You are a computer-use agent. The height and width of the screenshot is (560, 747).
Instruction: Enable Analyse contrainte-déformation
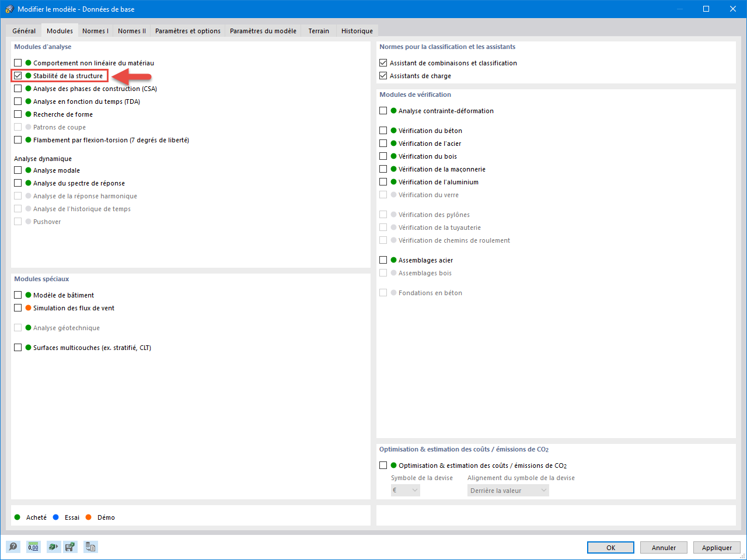tap(383, 111)
